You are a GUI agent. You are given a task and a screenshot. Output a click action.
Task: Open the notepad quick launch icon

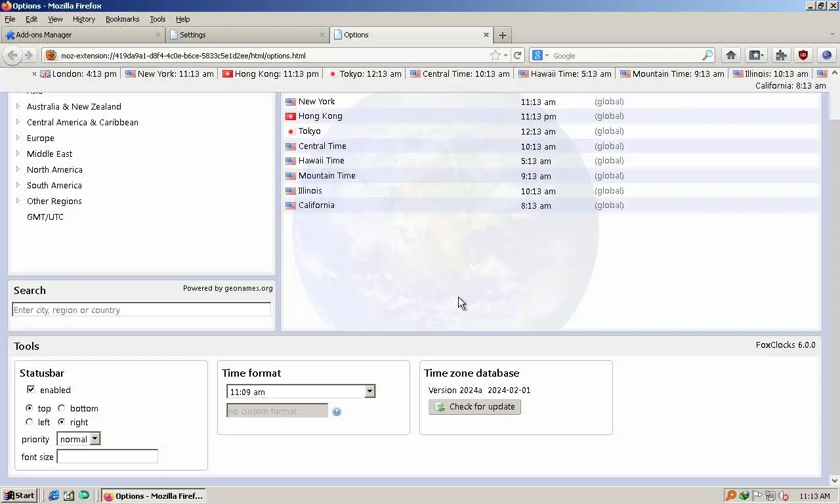[69, 495]
